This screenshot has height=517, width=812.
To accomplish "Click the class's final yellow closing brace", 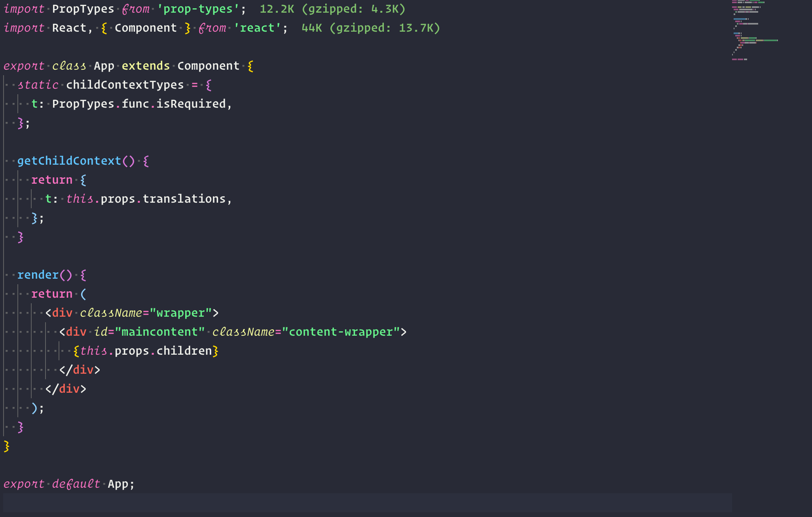I will click(x=6, y=446).
